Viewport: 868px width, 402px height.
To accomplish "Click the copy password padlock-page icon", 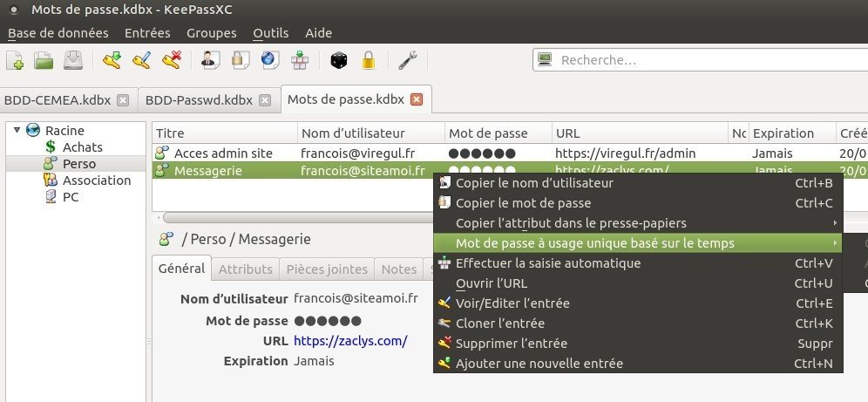I will pyautogui.click(x=241, y=60).
